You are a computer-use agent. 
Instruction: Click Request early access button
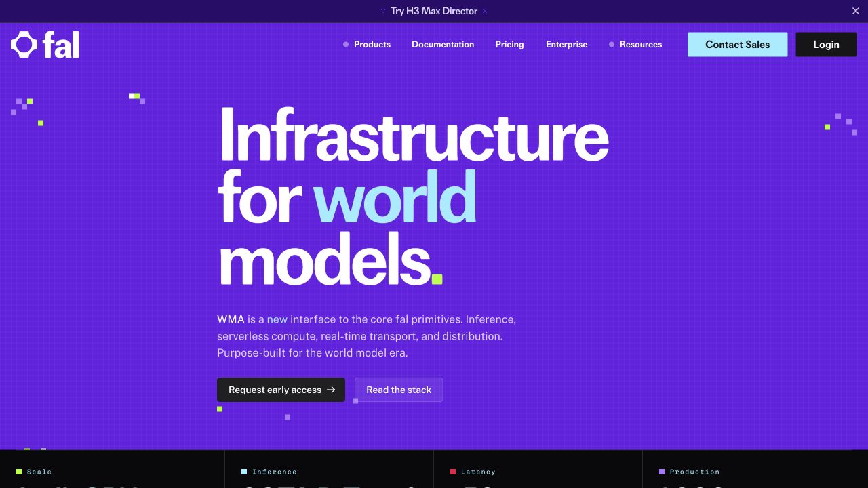coord(281,390)
